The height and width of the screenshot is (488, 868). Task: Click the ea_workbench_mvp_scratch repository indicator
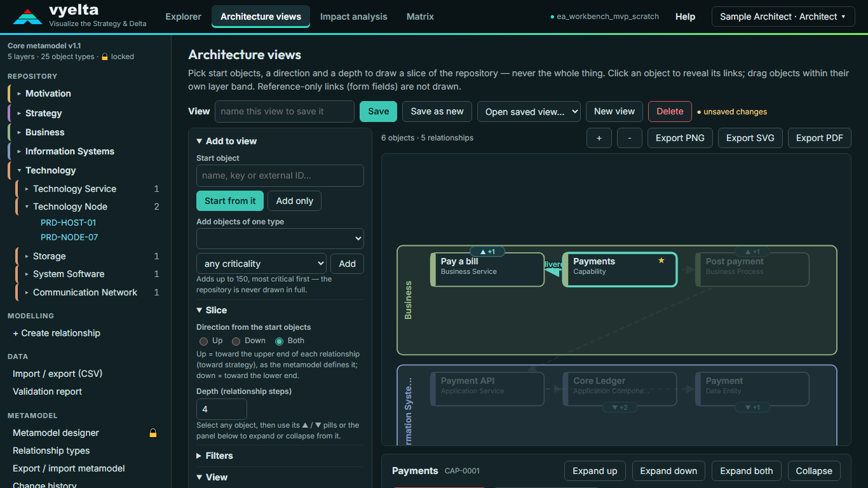604,17
